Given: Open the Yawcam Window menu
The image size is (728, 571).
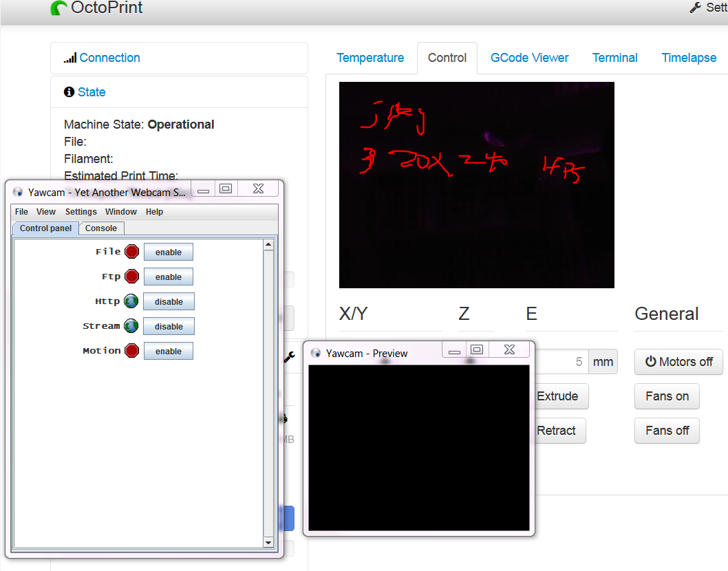Looking at the screenshot, I should coord(120,212).
